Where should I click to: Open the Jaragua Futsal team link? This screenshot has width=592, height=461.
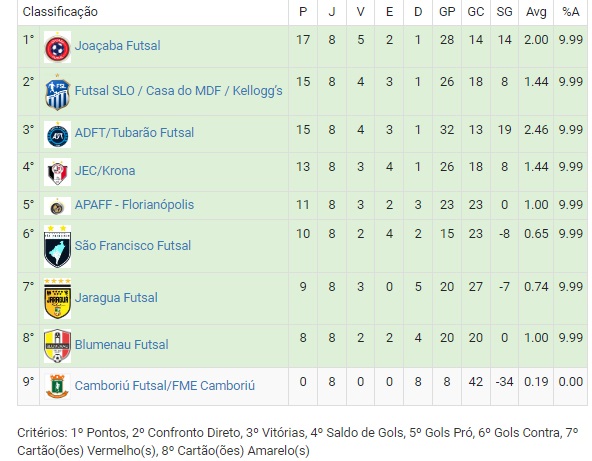coord(116,298)
